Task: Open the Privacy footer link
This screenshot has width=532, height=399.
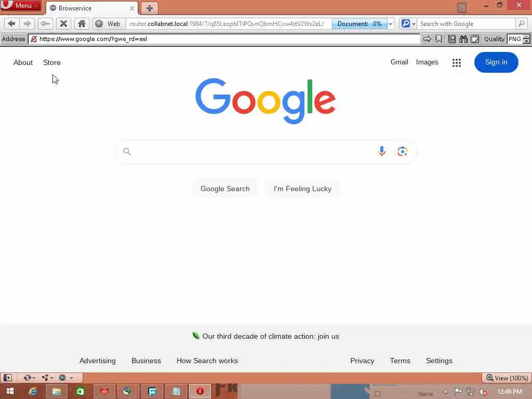Action: 362,361
